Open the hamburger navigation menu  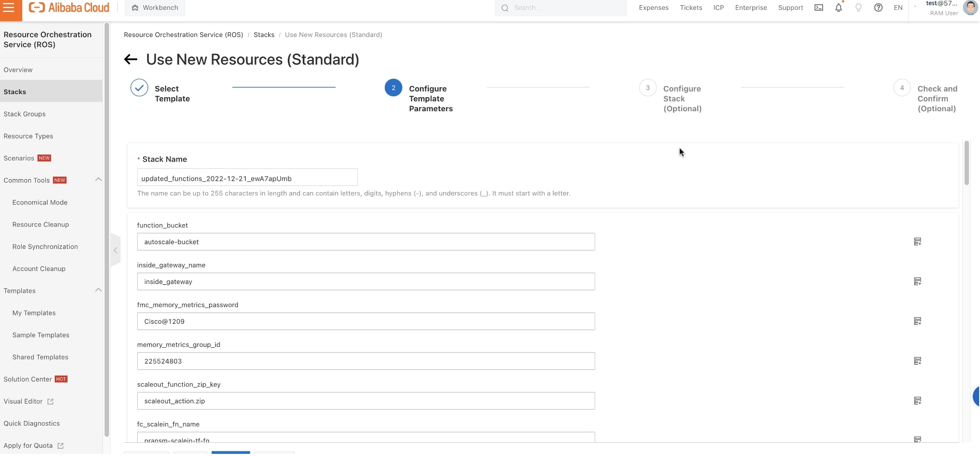point(9,7)
